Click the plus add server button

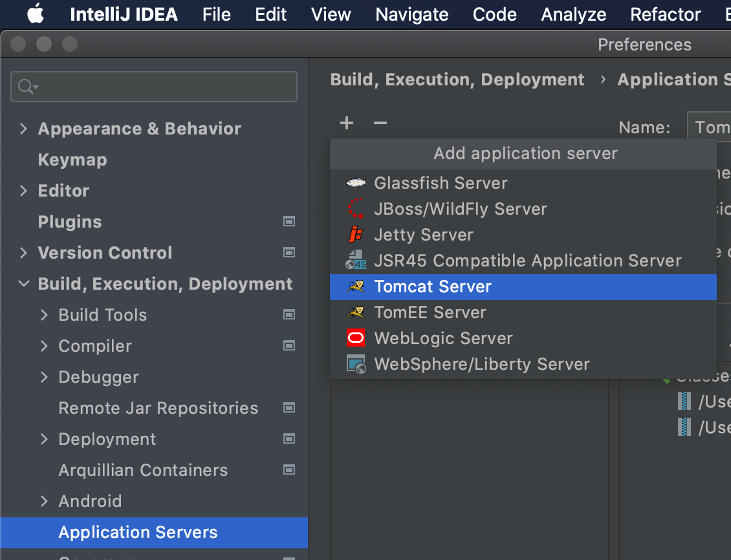pyautogui.click(x=346, y=123)
